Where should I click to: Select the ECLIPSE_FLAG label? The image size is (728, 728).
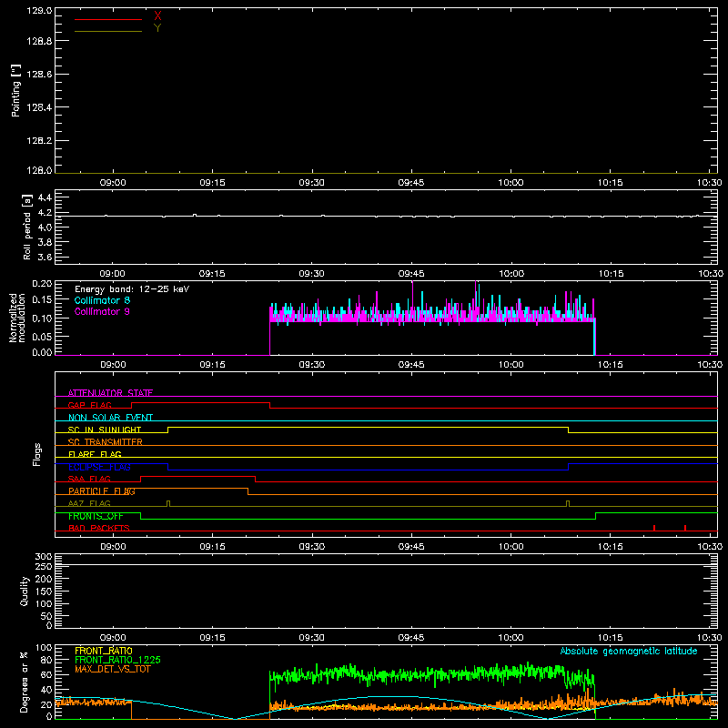pos(99,467)
